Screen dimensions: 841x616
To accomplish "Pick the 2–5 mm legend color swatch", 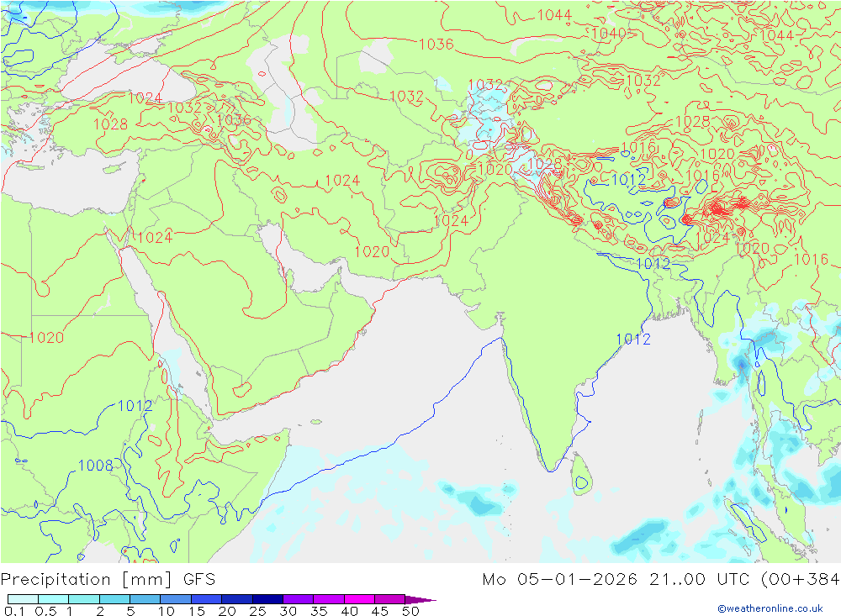I will (x=114, y=599).
